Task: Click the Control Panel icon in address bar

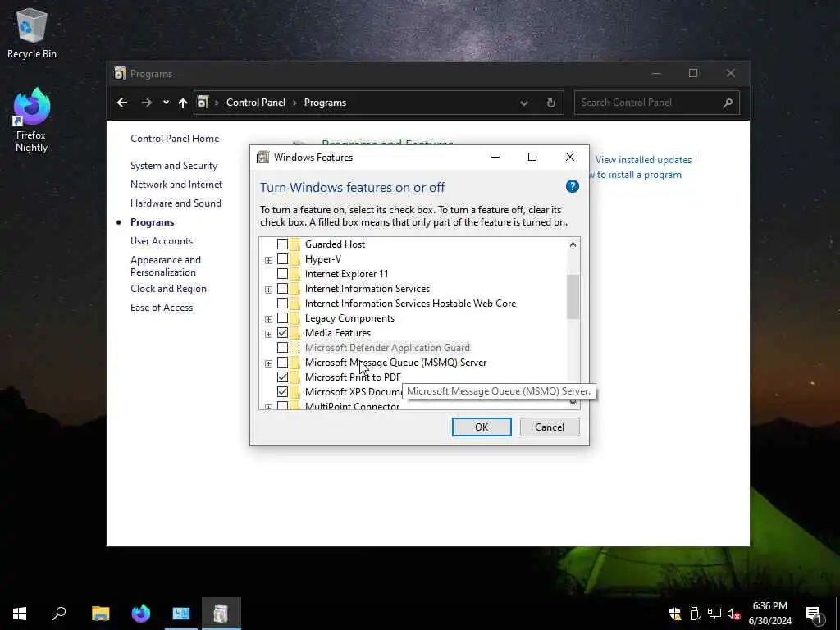Action: coord(203,103)
